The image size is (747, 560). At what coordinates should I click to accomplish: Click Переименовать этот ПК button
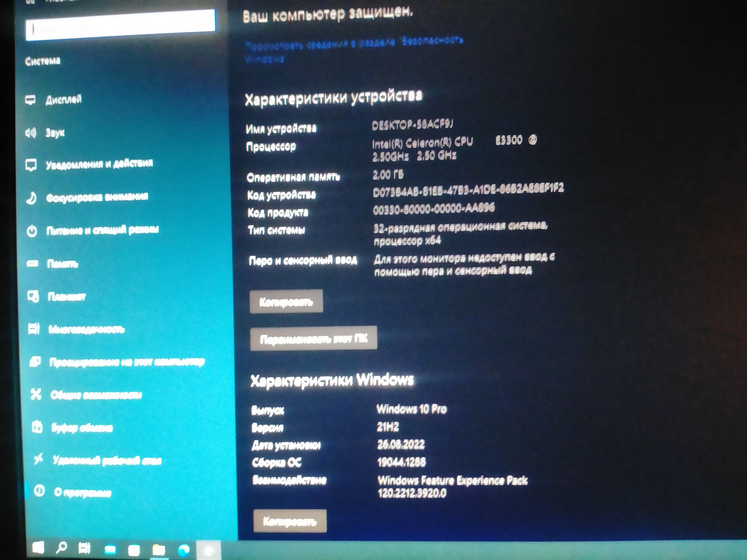(314, 339)
